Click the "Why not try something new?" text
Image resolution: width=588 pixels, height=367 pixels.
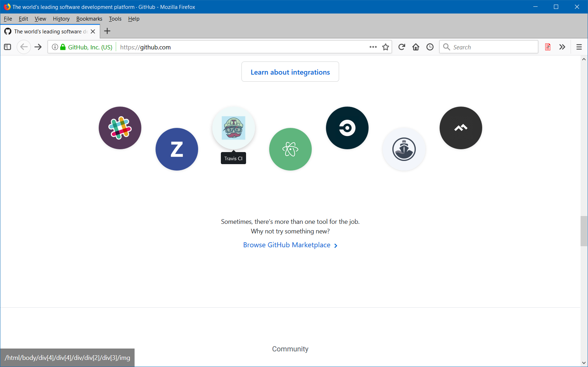290,231
